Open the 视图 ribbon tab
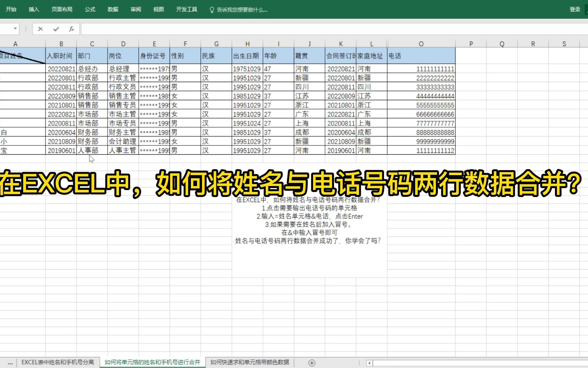 point(159,9)
